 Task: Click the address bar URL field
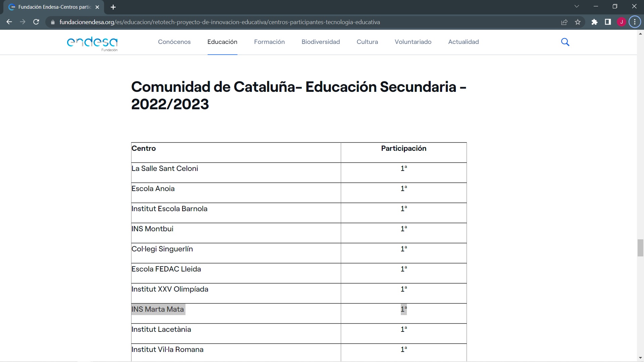(220, 22)
